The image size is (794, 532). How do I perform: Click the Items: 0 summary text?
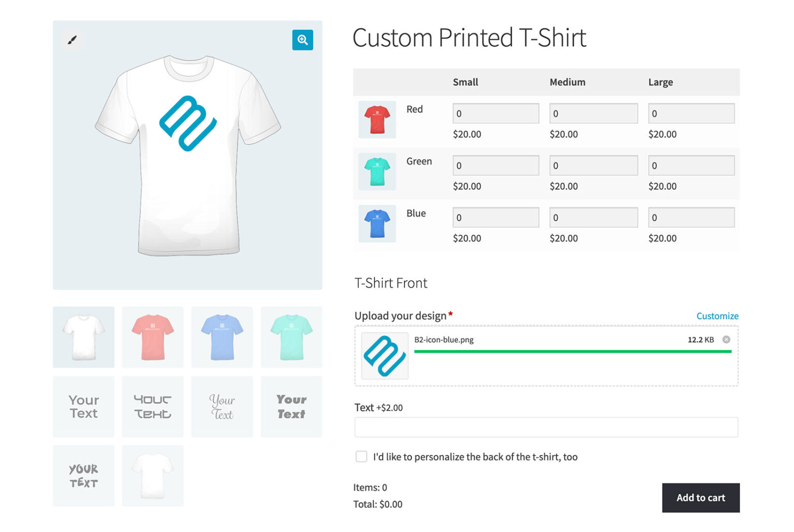[370, 488]
